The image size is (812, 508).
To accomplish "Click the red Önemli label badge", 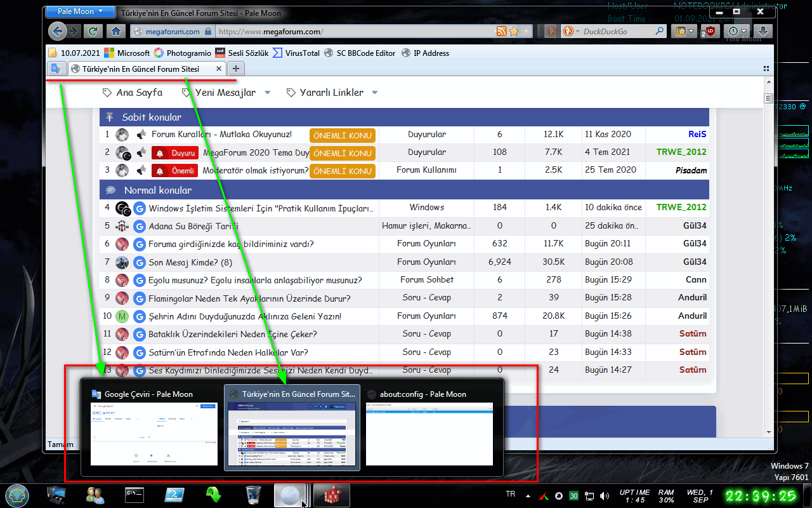I will coord(175,171).
